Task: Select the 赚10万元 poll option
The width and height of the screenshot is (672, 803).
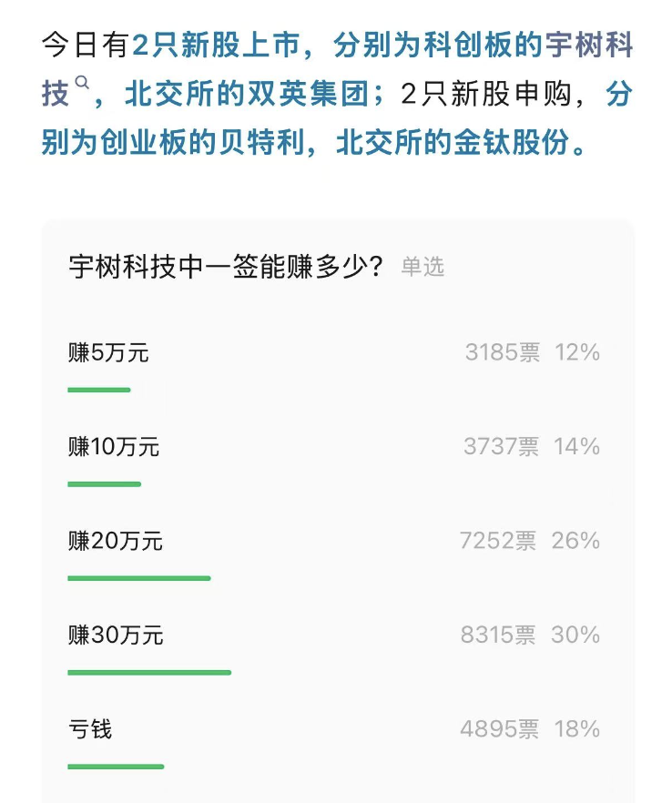Action: pyautogui.click(x=334, y=461)
